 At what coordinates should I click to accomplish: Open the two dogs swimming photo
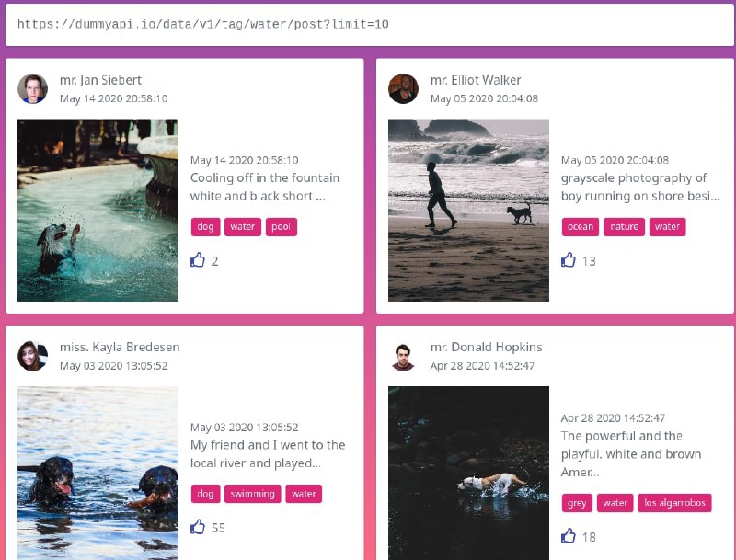coord(98,473)
